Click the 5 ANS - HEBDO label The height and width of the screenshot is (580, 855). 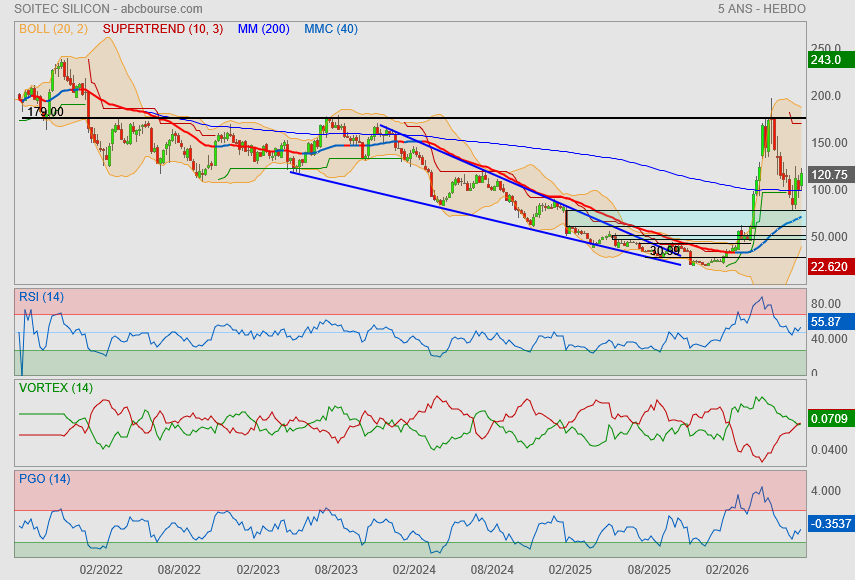[761, 9]
